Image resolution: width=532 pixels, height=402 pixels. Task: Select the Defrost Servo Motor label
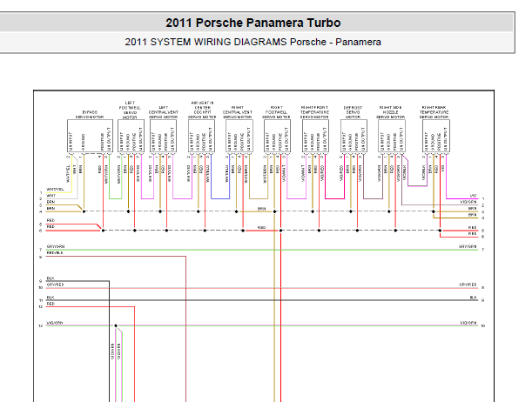(x=353, y=112)
